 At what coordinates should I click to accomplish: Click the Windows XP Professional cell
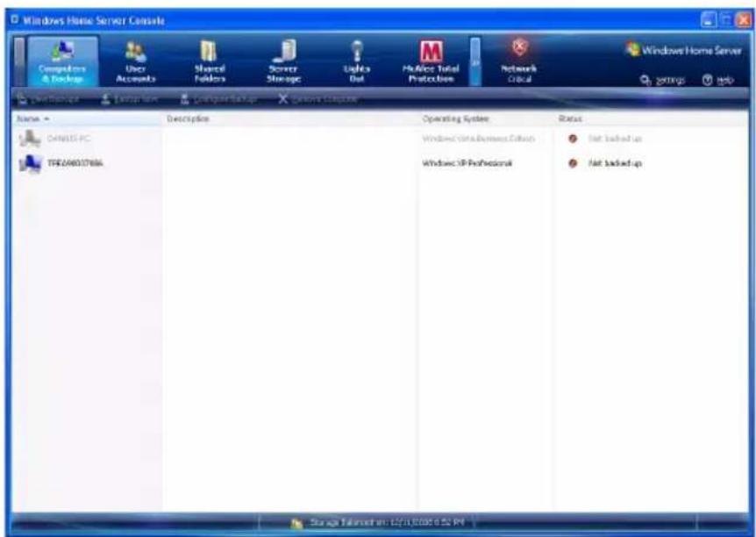pyautogui.click(x=467, y=163)
